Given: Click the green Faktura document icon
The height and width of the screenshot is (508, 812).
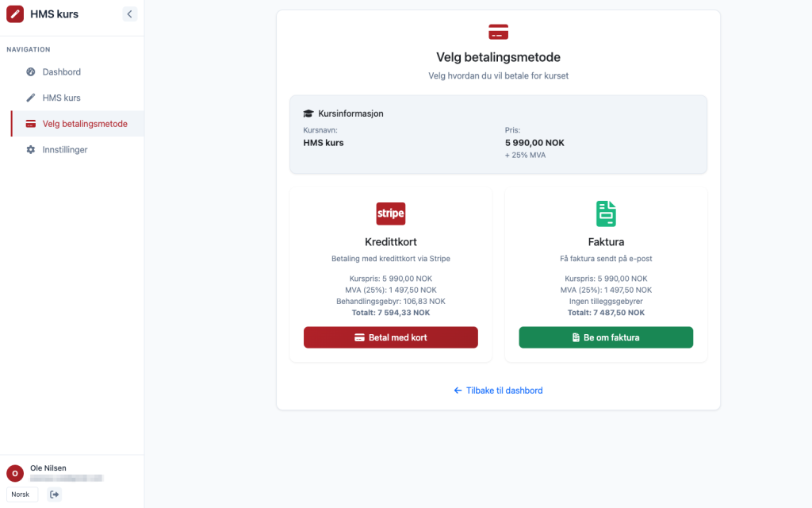Looking at the screenshot, I should (606, 214).
